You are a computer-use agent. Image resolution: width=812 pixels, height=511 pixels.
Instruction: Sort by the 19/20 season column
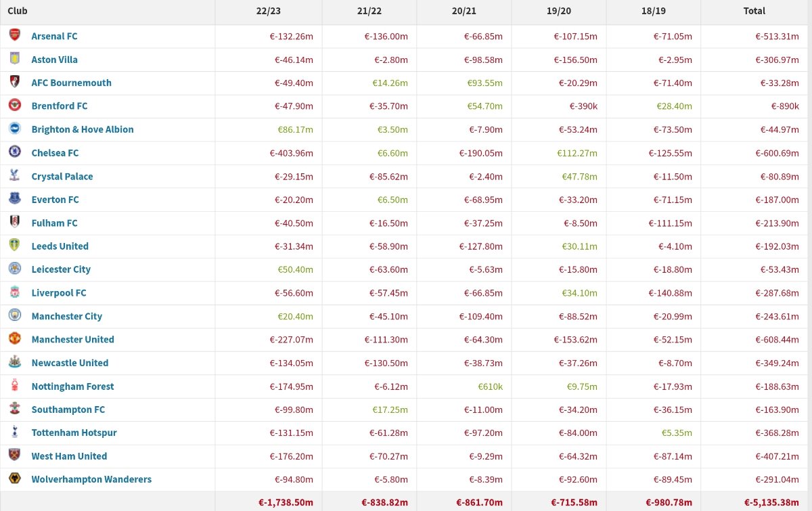(x=558, y=11)
